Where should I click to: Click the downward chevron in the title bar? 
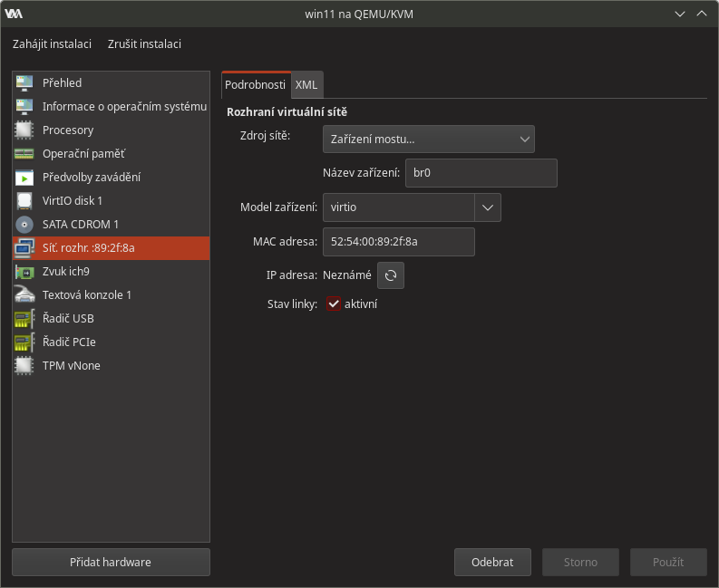680,14
